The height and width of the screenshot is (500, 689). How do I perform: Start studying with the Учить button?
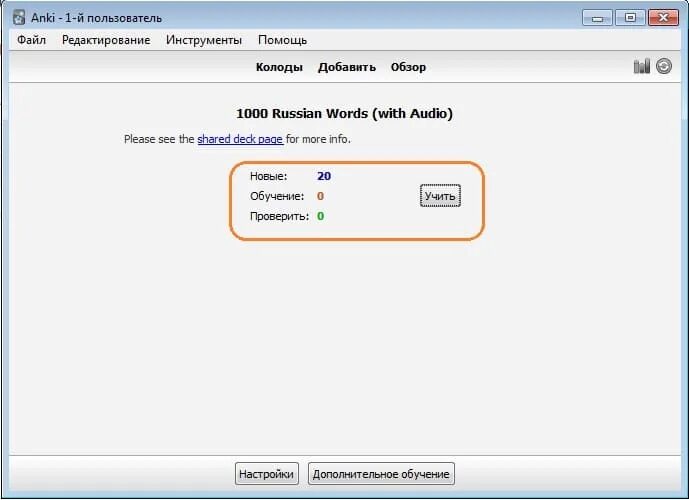pyautogui.click(x=440, y=196)
